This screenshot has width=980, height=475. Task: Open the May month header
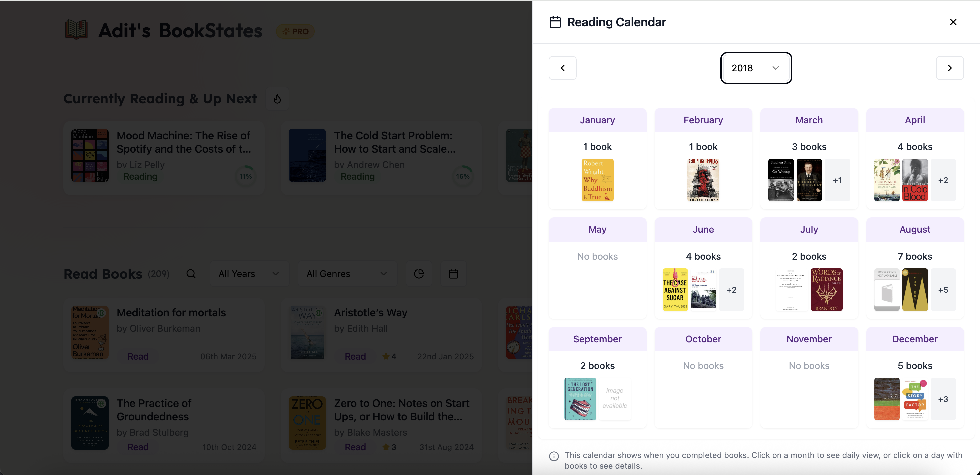597,229
